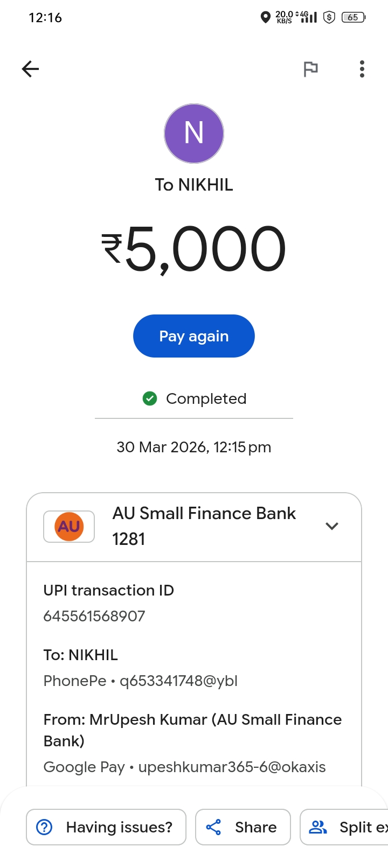Tap the battery indicator in status bar
Screen dimensions: 388x868
coord(354,17)
